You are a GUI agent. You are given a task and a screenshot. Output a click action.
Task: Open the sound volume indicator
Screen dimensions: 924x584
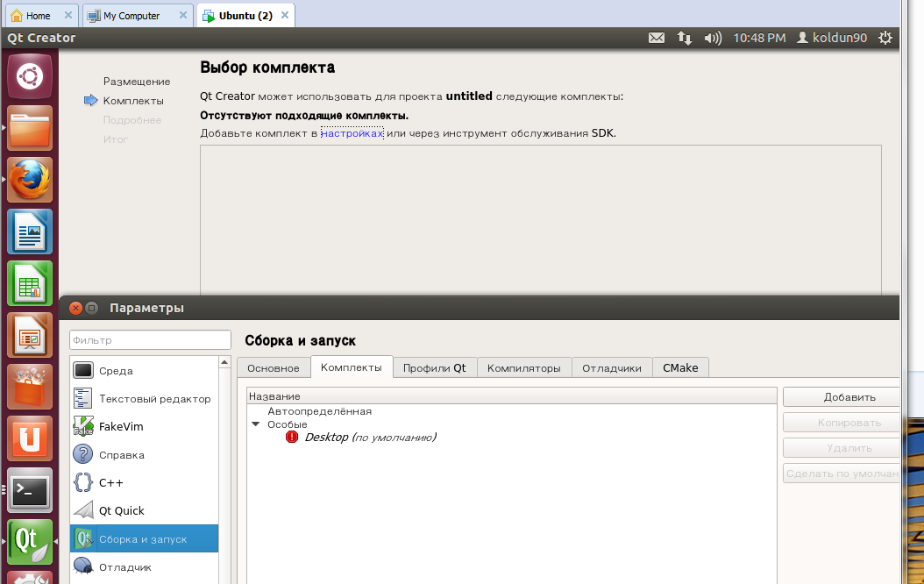click(x=713, y=38)
